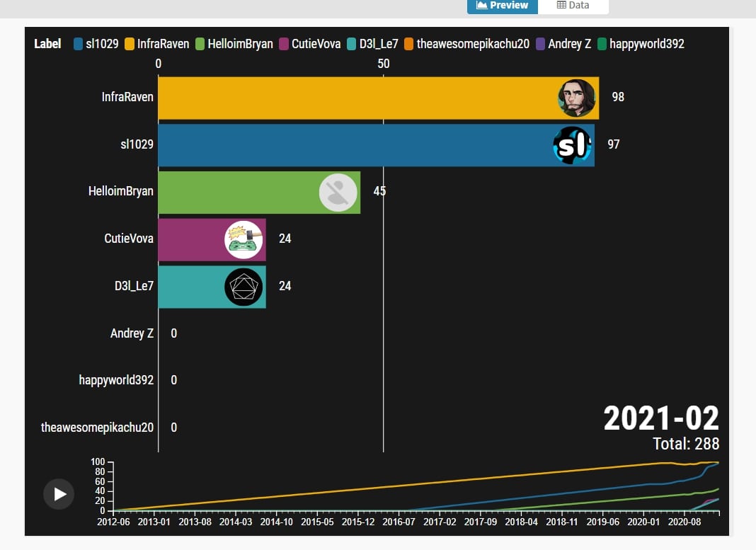Click CutieVova's game controller avatar
The height and width of the screenshot is (550, 756).
click(244, 240)
